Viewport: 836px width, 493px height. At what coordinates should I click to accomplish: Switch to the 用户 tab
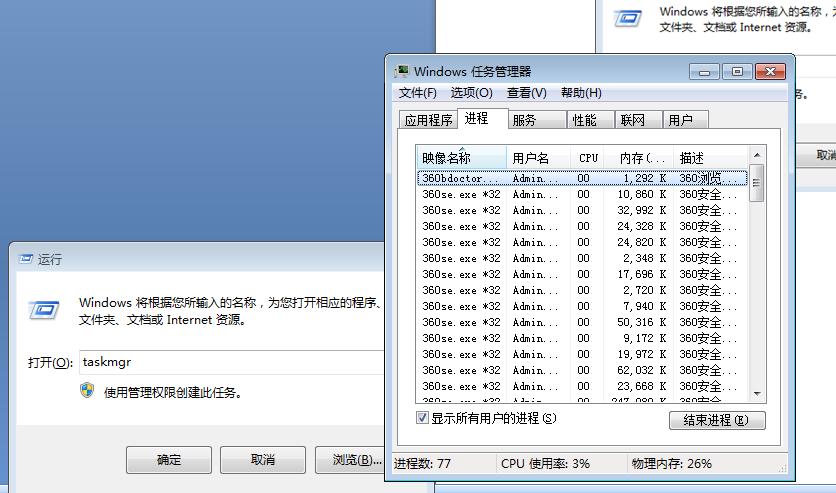click(686, 120)
